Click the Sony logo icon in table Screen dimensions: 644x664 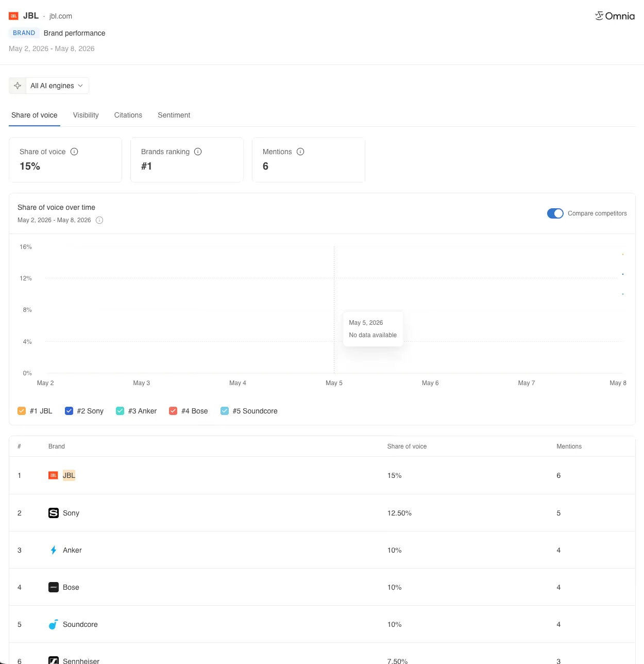[x=54, y=513]
